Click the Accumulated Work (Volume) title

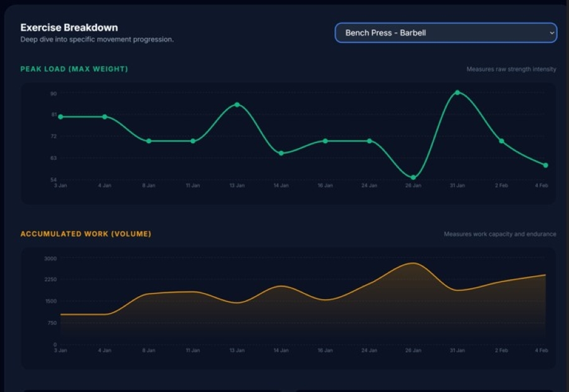click(86, 234)
